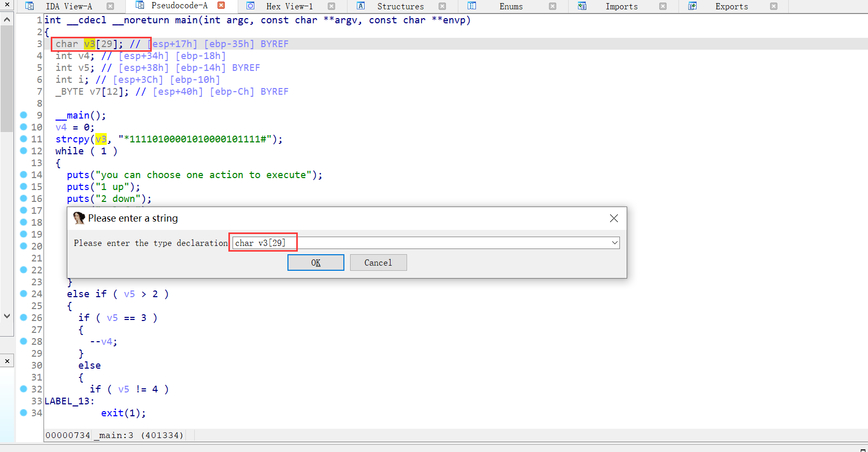This screenshot has width=868, height=452.
Task: Toggle breakpoint dot on line 14
Action: 23,174
